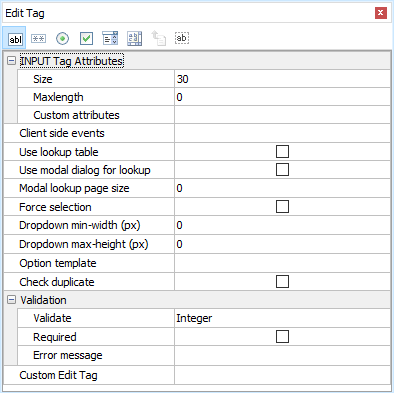
Task: Tick Use modal dialog for lookup
Action: tap(282, 170)
